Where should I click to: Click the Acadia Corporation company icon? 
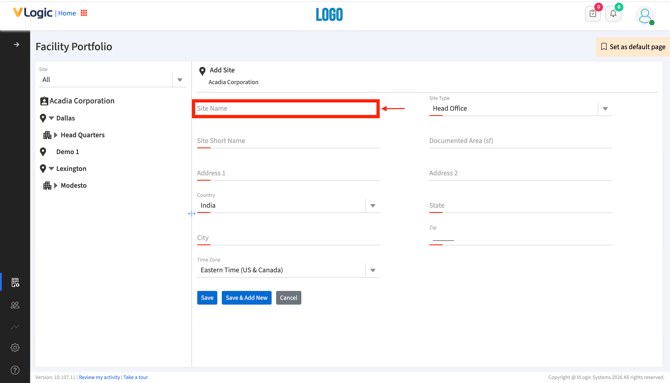(44, 101)
